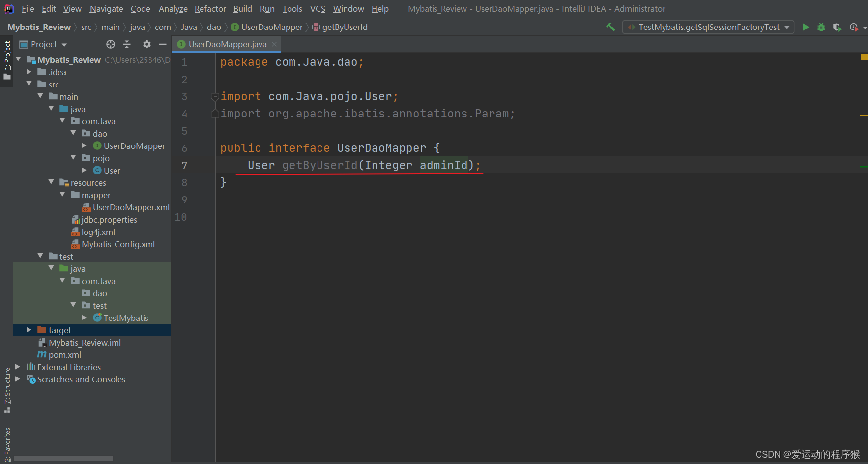Expand the TestMybatis class node

pyautogui.click(x=84, y=318)
